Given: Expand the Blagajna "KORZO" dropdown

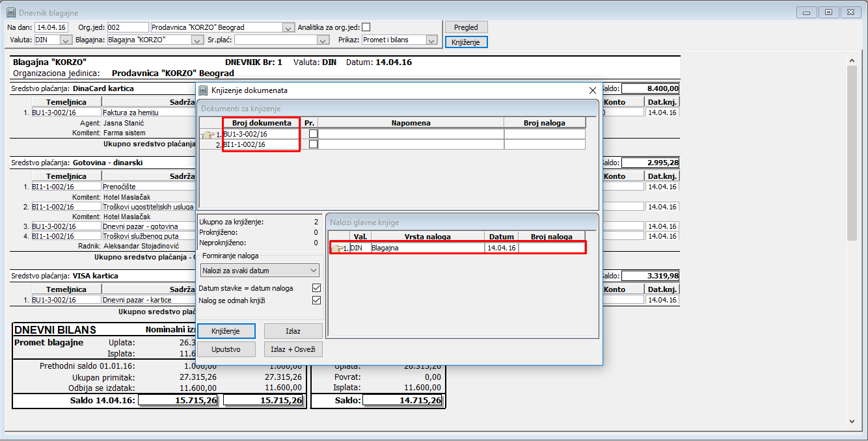Looking at the screenshot, I should tap(197, 40).
